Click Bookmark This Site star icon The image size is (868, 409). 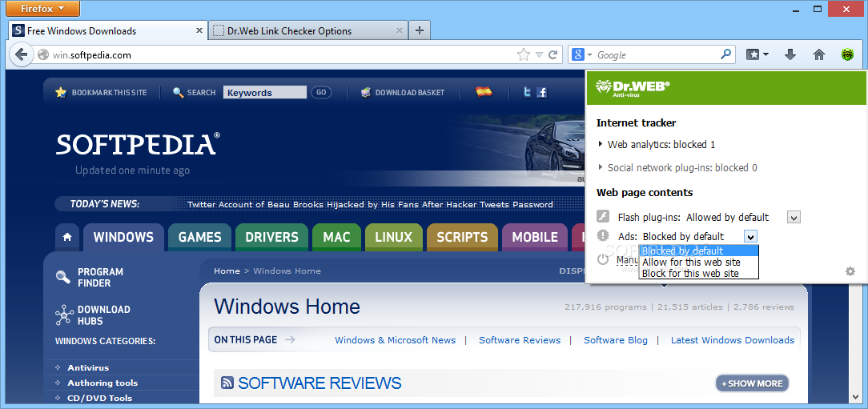tap(61, 92)
